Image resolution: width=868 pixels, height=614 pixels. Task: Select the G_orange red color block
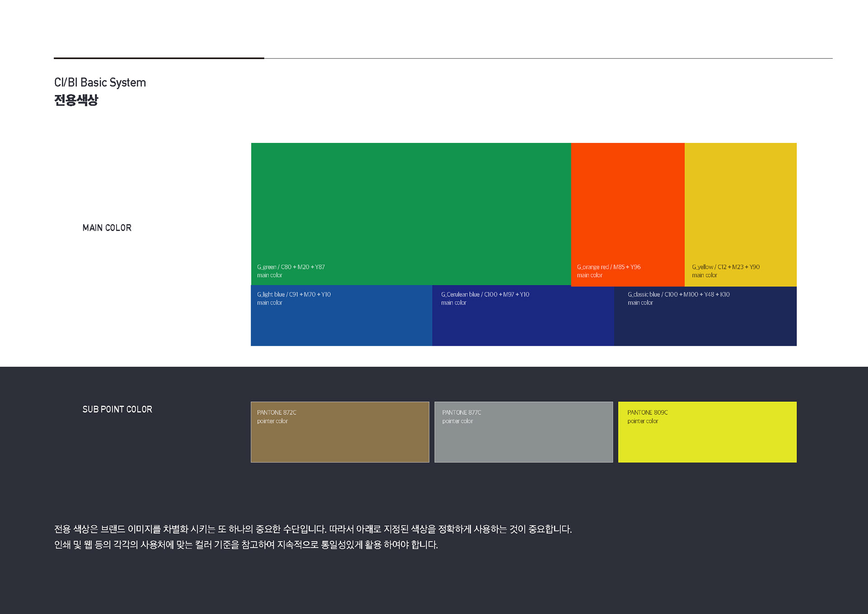click(627, 203)
